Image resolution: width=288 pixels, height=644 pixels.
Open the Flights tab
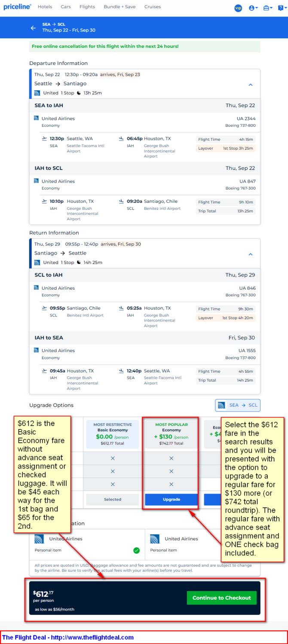87,7
